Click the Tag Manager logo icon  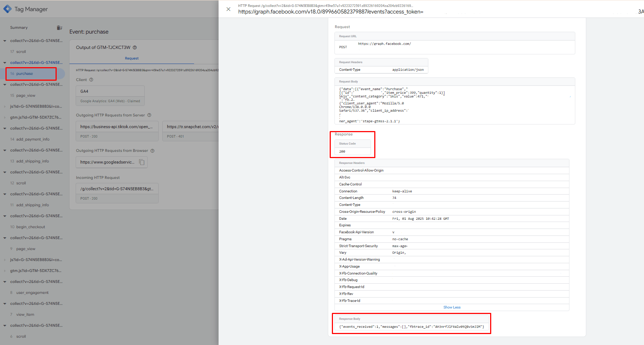click(7, 9)
